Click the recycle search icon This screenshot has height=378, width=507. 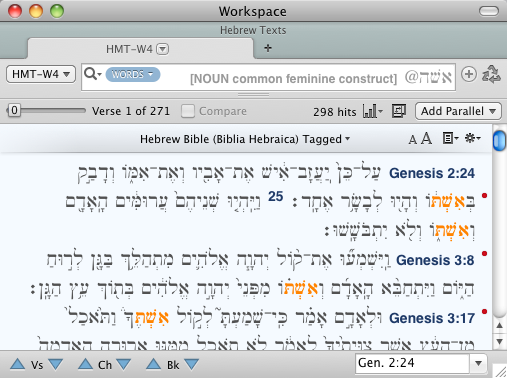click(491, 74)
